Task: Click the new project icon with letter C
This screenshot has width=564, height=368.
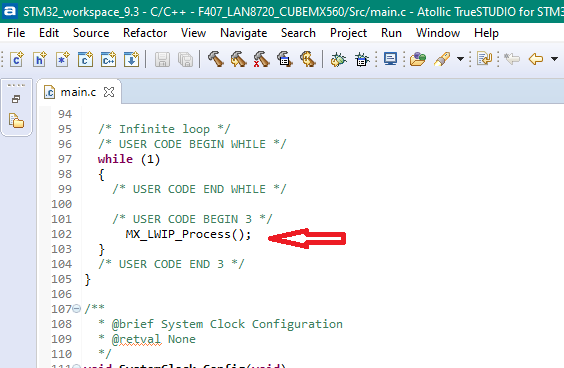Action: pyautogui.click(x=17, y=59)
